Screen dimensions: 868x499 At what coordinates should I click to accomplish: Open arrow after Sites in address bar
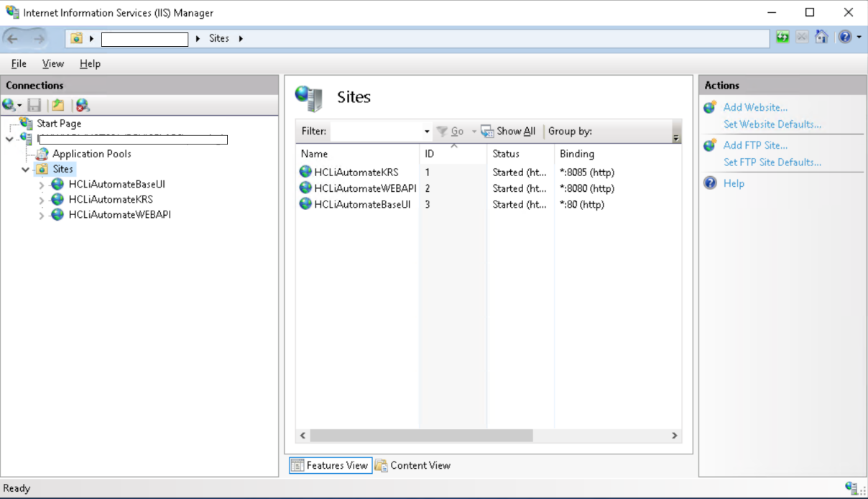[240, 38]
